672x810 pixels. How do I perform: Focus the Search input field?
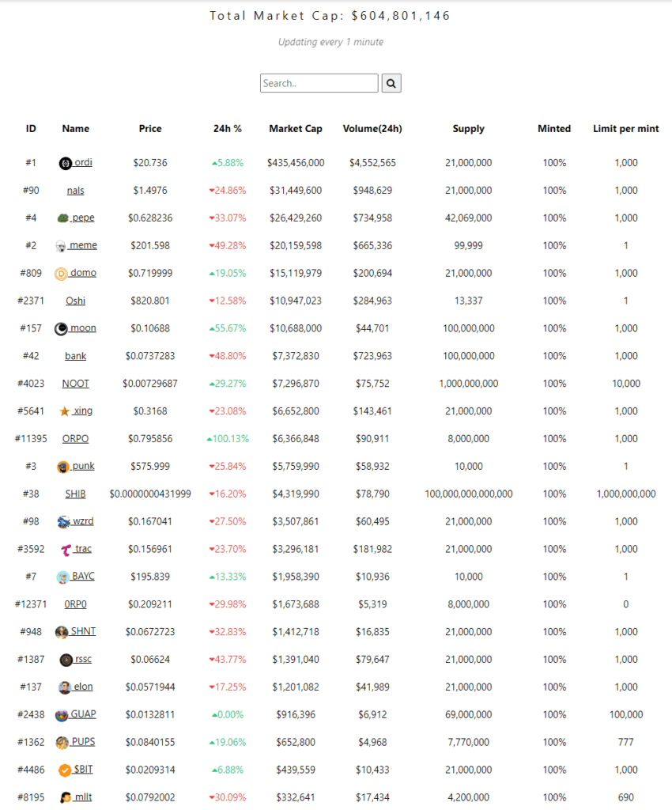tap(319, 83)
